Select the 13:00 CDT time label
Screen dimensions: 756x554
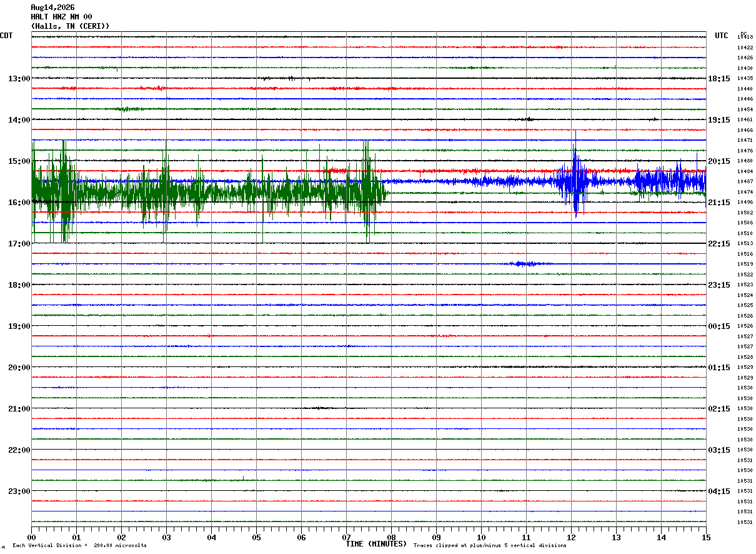(19, 79)
